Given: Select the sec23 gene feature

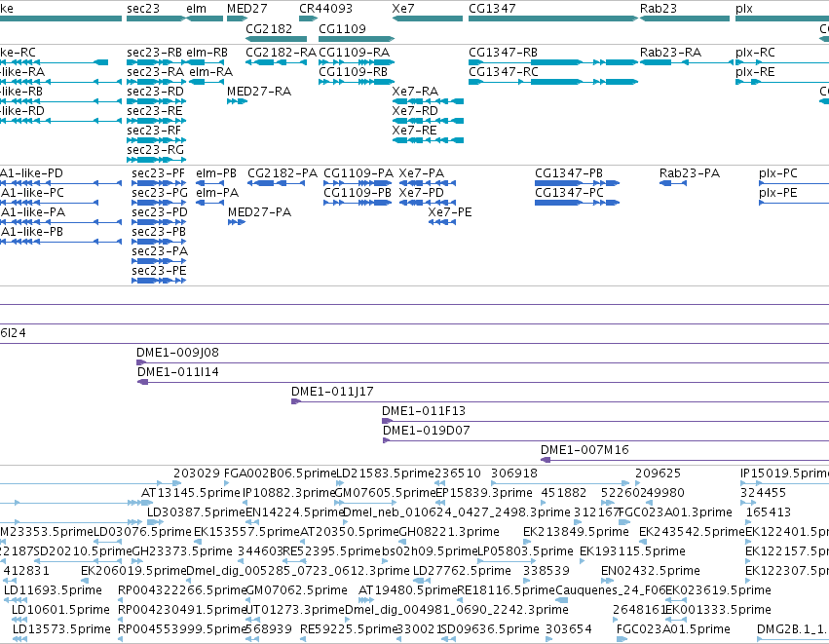Looking at the screenshot, I should coord(156,19).
